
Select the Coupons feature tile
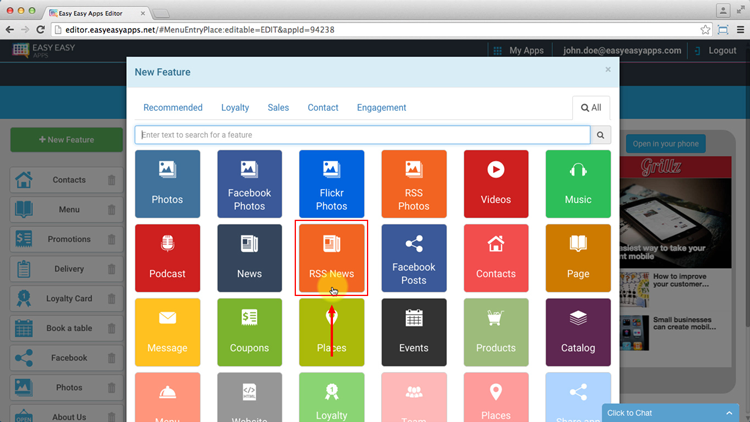click(250, 332)
